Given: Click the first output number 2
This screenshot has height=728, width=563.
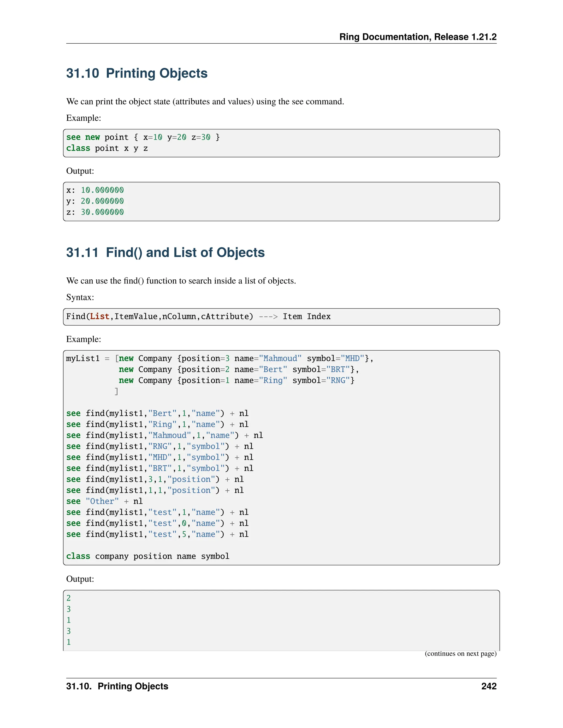Looking at the screenshot, I should coord(69,598).
